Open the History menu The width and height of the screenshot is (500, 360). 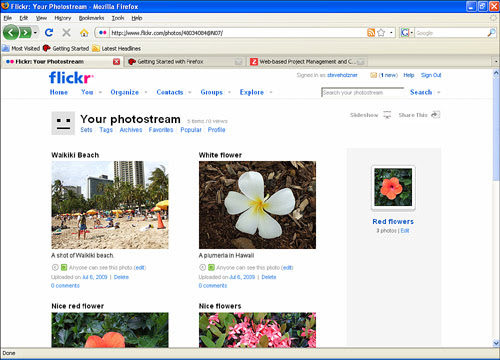(x=63, y=18)
